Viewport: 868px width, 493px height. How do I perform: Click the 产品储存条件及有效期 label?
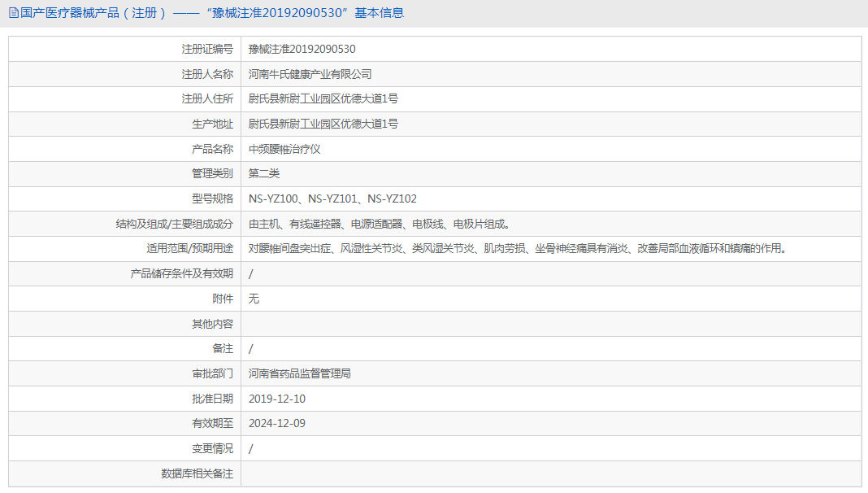(182, 273)
